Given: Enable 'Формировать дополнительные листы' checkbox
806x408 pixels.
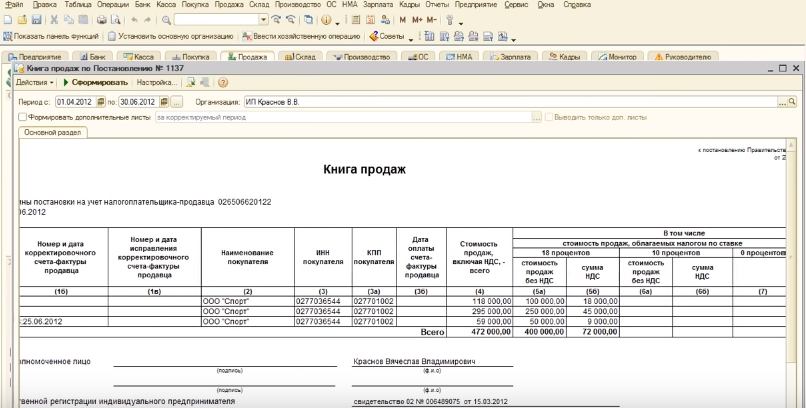Looking at the screenshot, I should tap(22, 117).
